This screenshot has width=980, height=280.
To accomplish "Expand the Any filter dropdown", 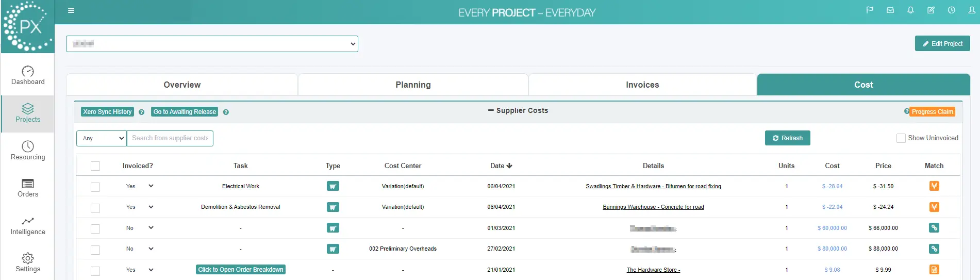I will click(x=102, y=138).
